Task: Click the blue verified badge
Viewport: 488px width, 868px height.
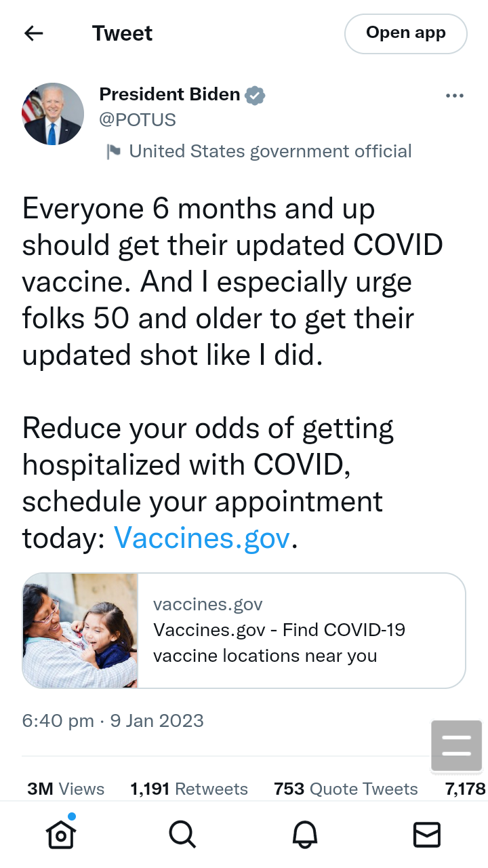Action: [255, 95]
